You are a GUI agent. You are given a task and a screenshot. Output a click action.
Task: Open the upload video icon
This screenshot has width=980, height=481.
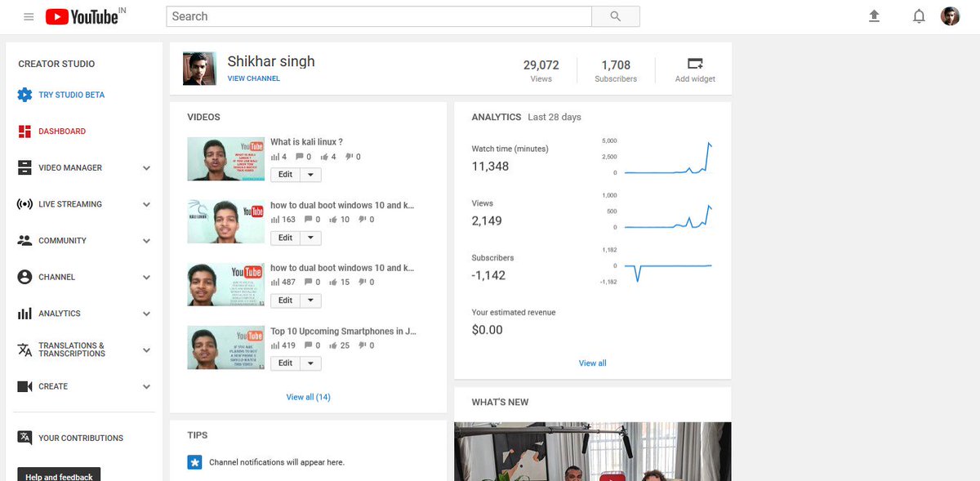875,16
